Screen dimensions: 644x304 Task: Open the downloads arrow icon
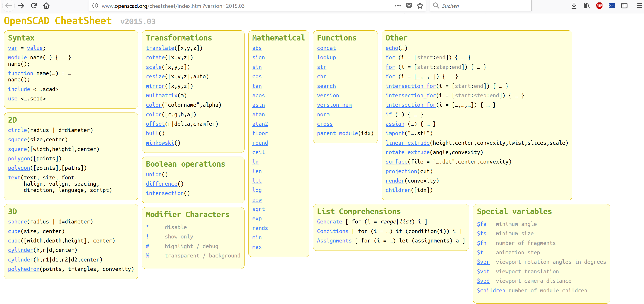point(574,6)
